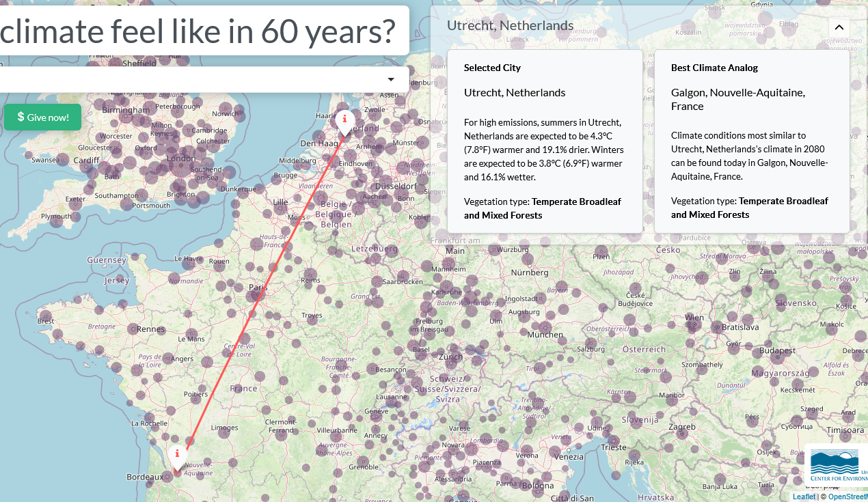The image size is (868, 502).
Task: Click the Temperate Broadleaf vegetation text for Utrecht
Action: coord(543,208)
